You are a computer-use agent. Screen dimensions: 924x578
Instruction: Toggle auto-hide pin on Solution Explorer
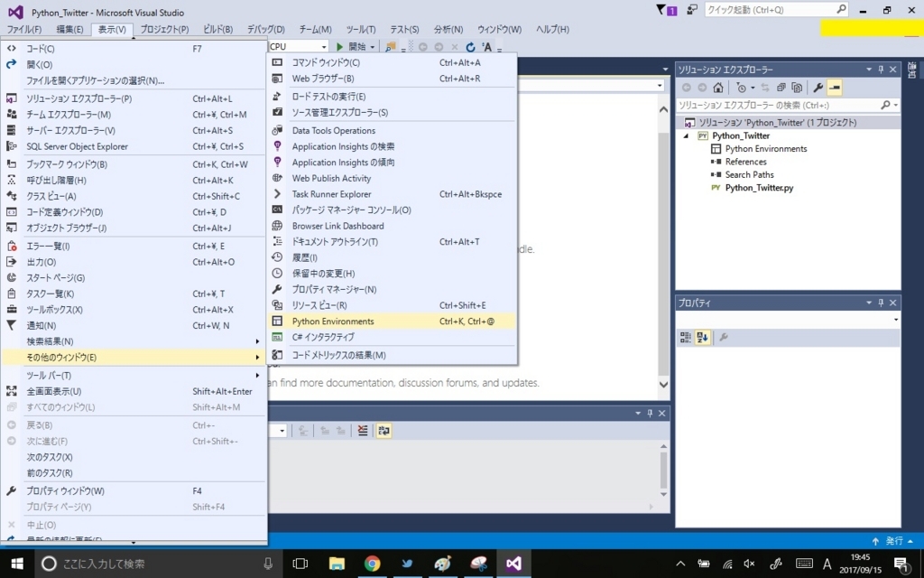tap(881, 70)
